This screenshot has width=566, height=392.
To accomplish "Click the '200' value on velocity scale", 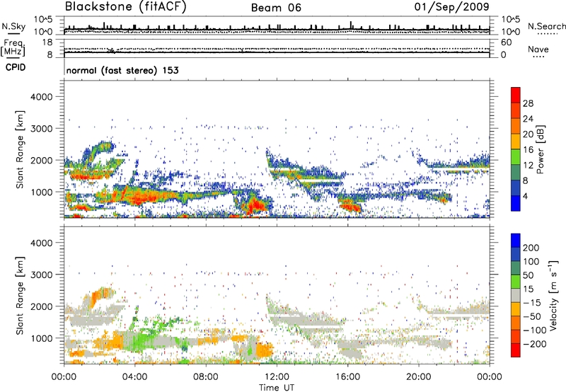I will (531, 248).
